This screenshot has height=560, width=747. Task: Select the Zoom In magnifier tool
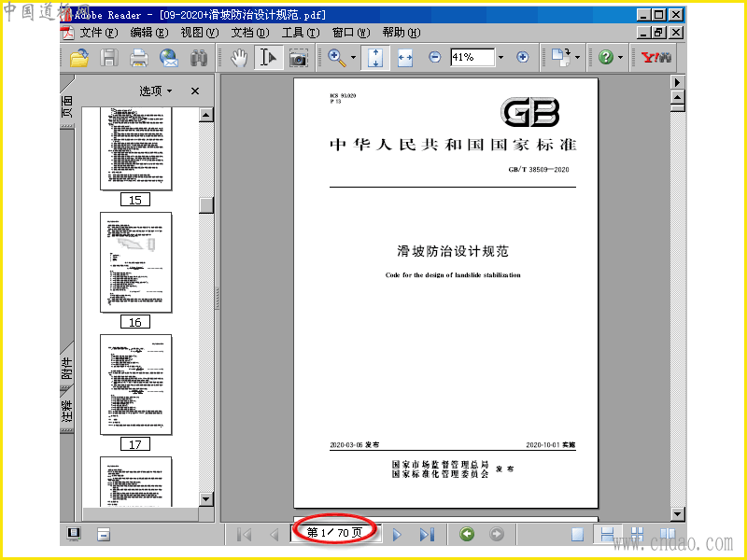coord(337,58)
